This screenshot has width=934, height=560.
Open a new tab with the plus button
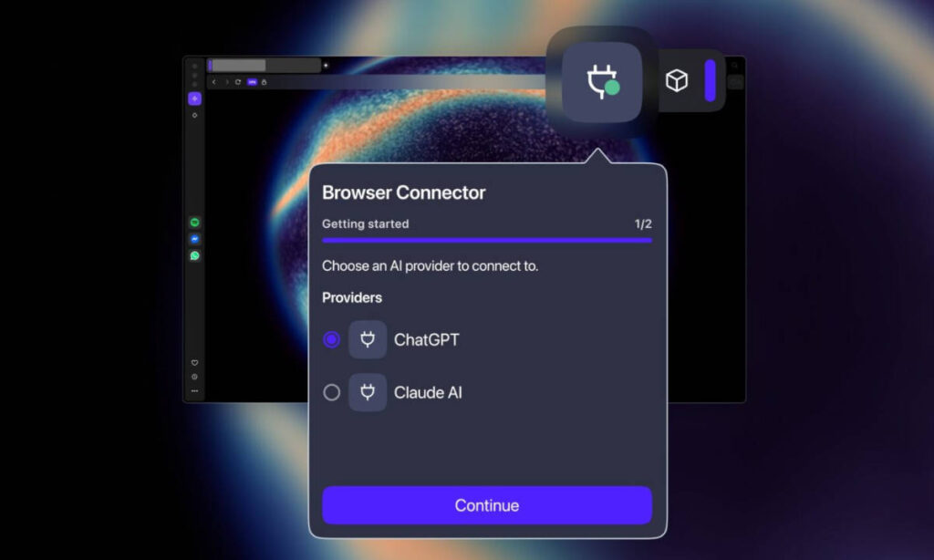point(326,65)
